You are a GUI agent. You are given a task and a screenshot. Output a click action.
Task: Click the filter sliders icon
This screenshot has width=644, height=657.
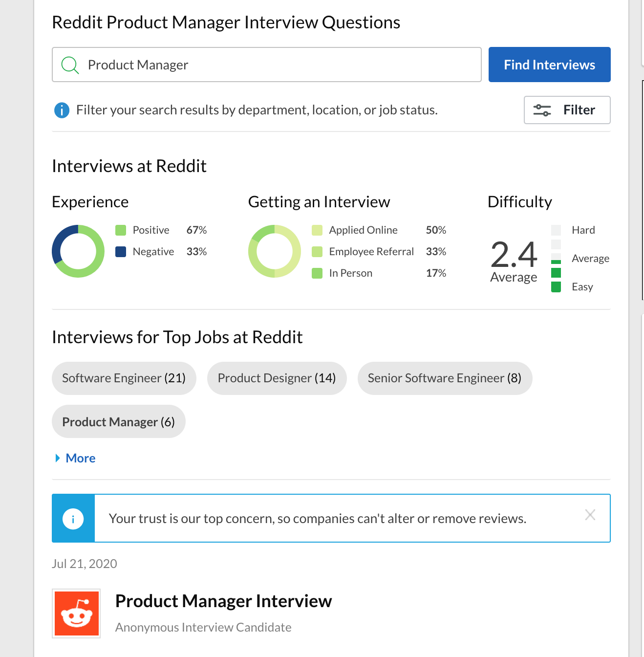click(542, 110)
